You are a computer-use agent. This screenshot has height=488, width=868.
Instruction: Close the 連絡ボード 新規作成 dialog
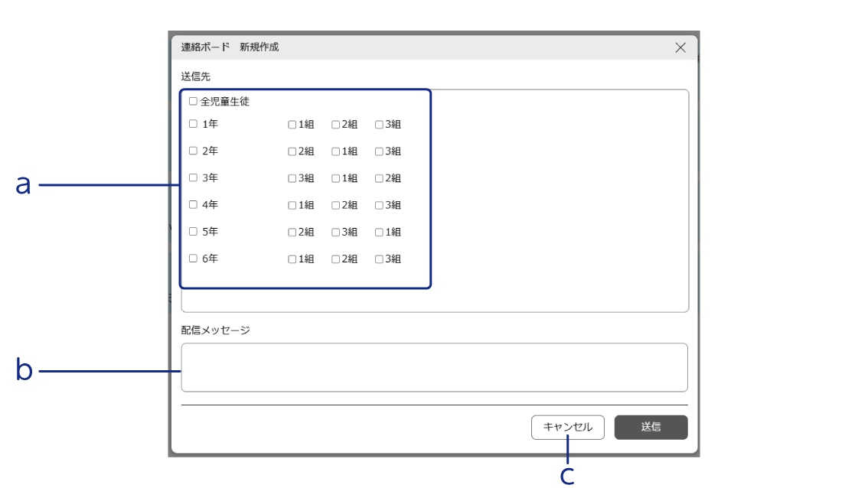click(680, 47)
